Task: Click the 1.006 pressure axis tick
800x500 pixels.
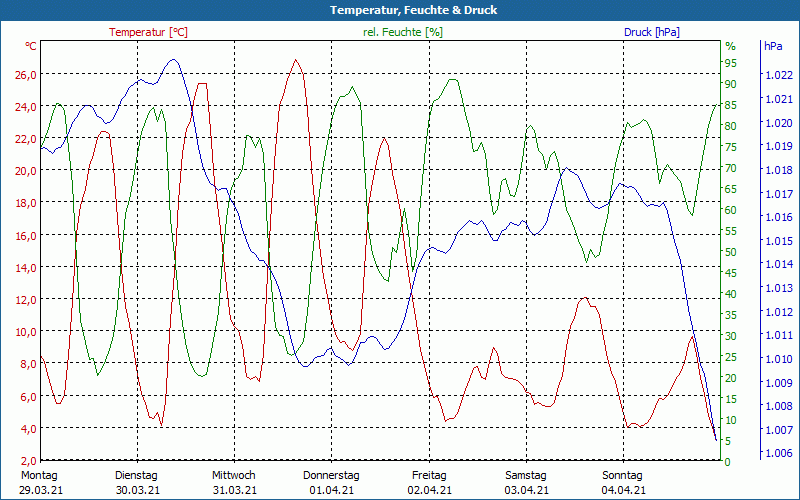Action: tap(777, 454)
